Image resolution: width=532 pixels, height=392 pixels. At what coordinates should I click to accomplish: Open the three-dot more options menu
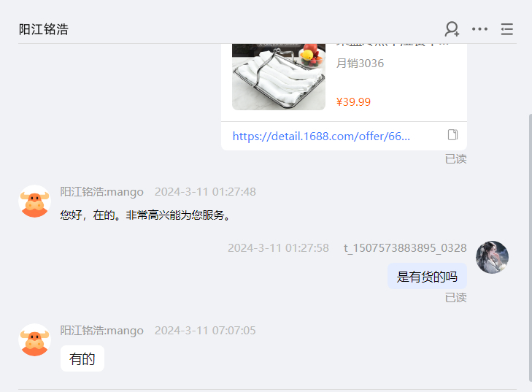(479, 29)
